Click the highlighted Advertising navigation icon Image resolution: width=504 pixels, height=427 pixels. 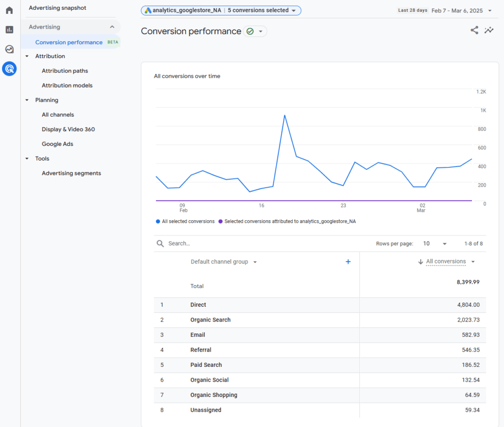click(9, 69)
